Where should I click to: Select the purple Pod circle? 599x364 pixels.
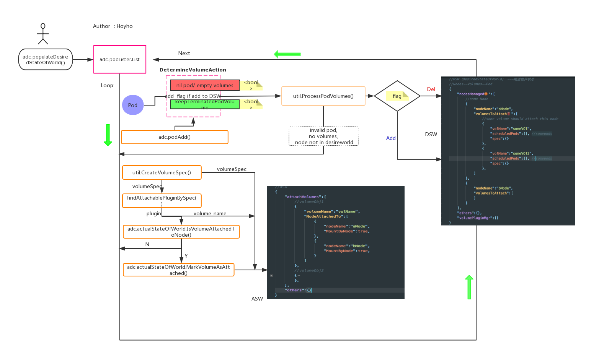pos(133,105)
